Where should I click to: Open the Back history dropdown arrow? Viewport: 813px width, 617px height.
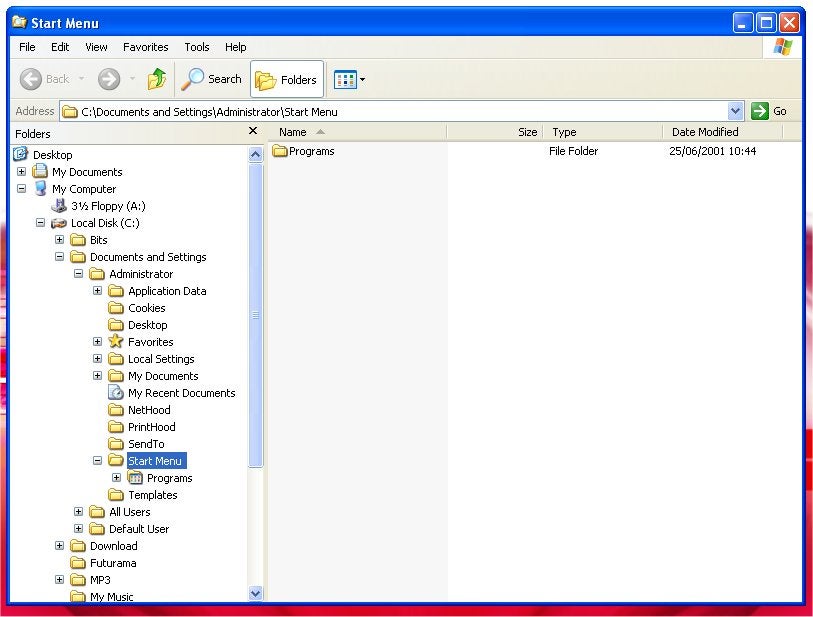[x=81, y=79]
